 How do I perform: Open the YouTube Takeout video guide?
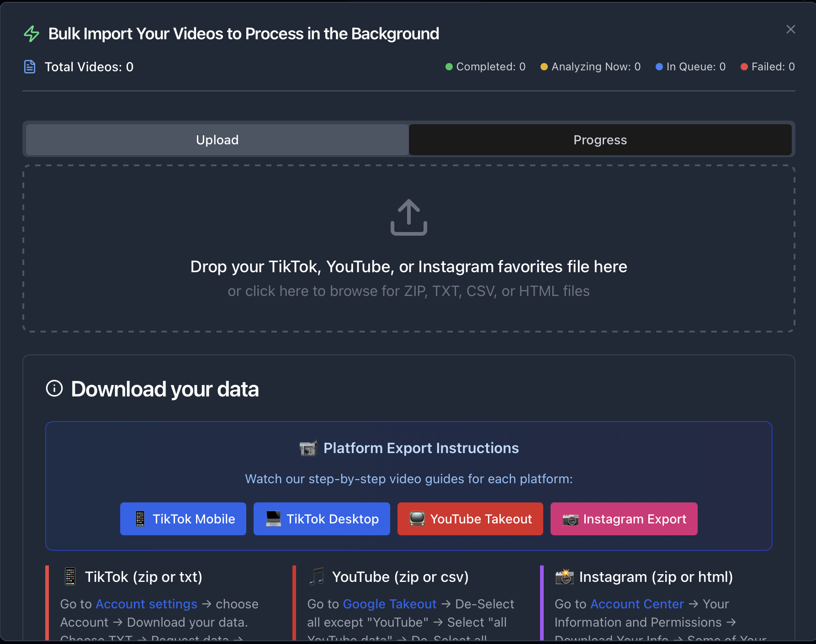pyautogui.click(x=470, y=519)
